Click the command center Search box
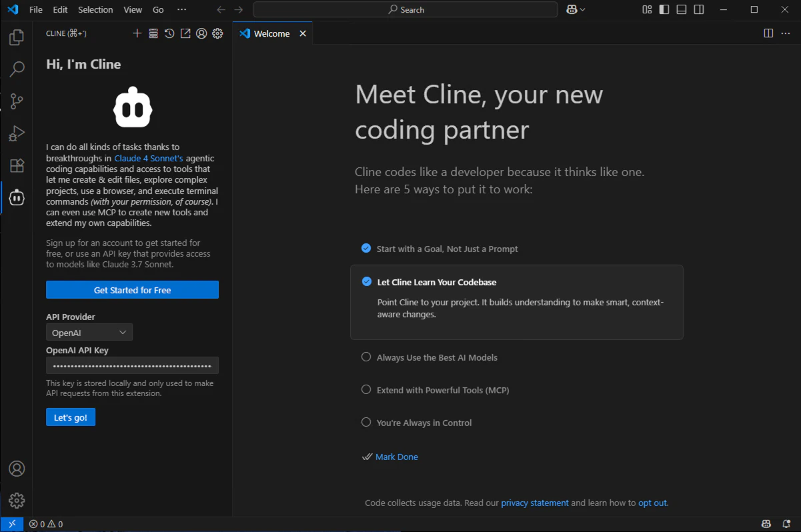The image size is (801, 532). coord(406,9)
